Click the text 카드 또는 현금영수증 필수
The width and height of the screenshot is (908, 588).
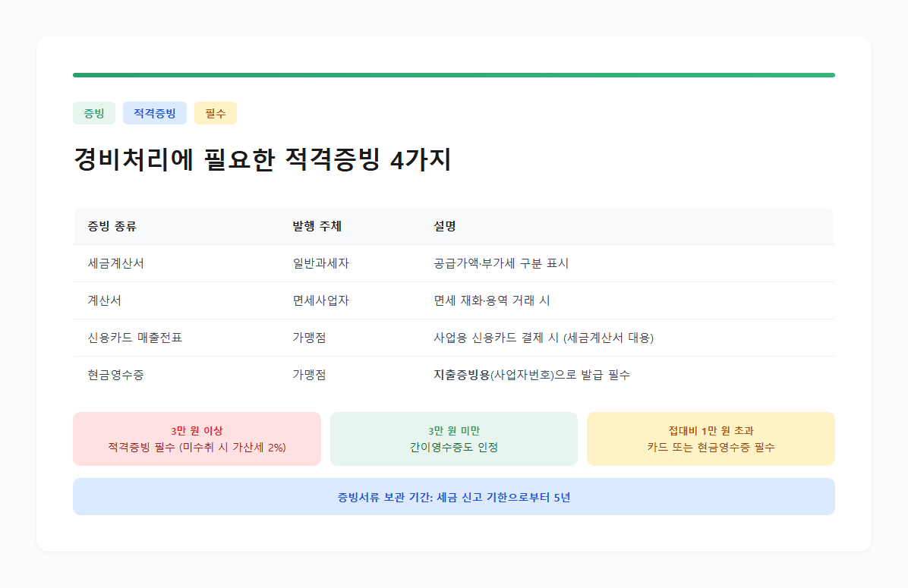(x=711, y=448)
